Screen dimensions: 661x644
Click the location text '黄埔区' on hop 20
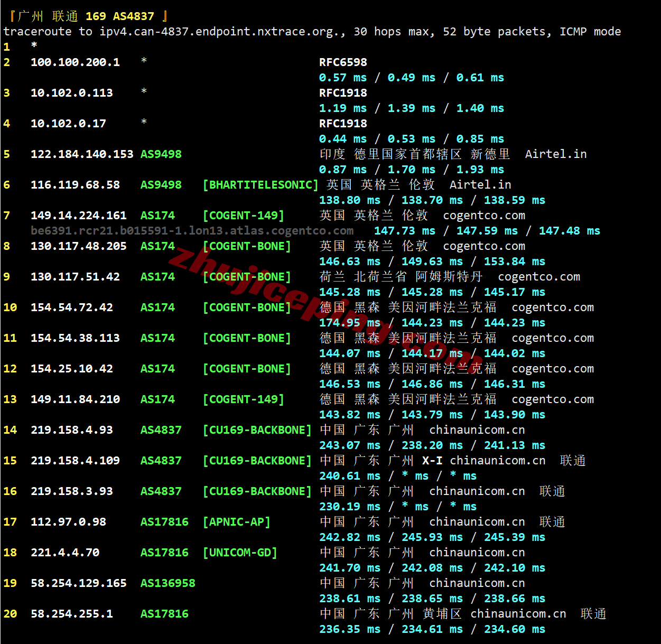[442, 614]
